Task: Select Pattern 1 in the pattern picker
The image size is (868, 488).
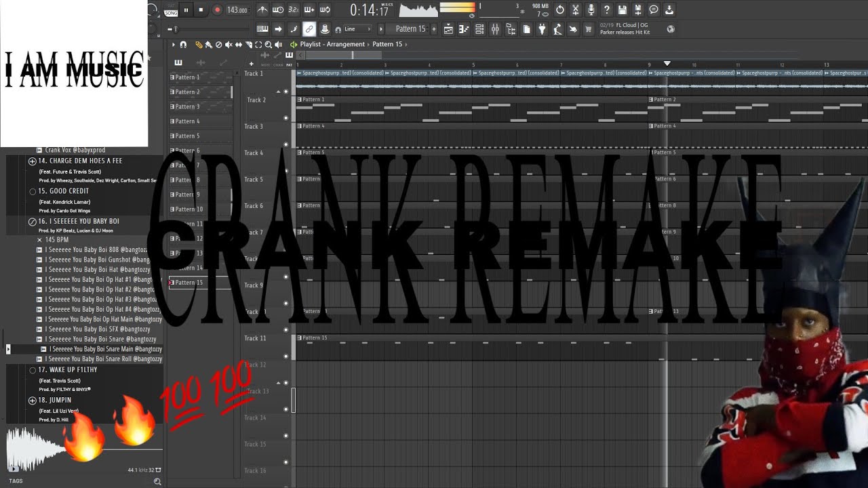Action: click(x=200, y=77)
